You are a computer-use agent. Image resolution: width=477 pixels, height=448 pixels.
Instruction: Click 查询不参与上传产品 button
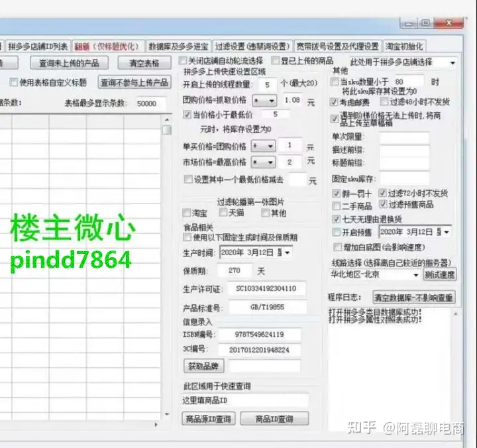pos(134,82)
